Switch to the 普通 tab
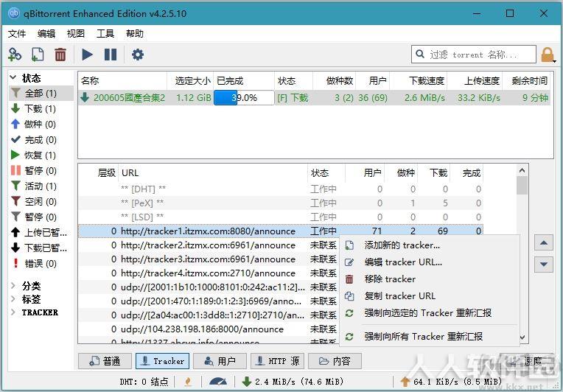 point(105,361)
